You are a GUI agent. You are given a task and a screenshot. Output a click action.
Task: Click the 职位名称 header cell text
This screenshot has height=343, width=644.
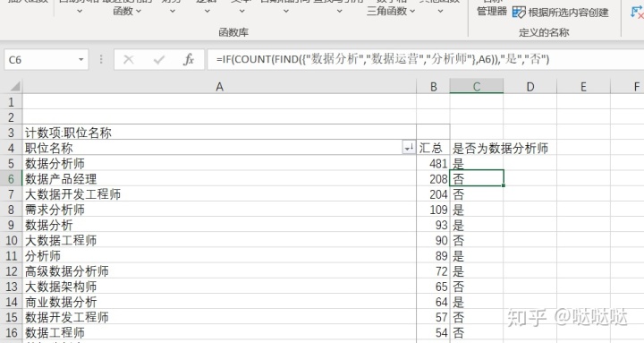49,148
